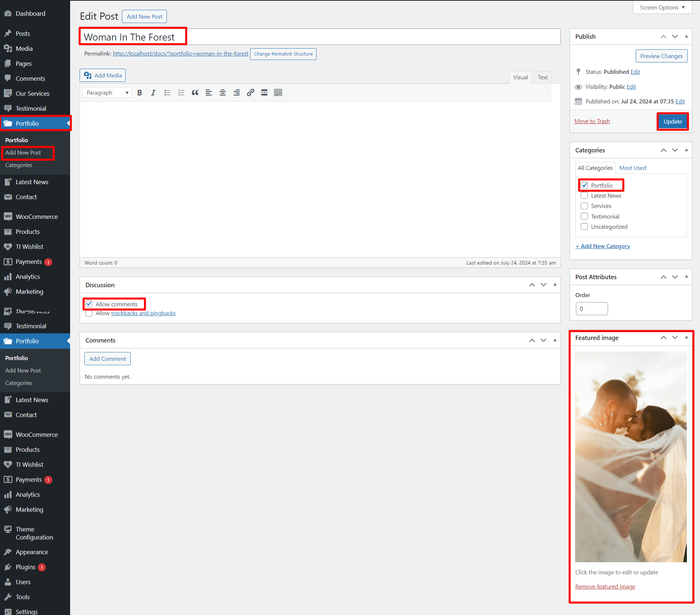
Task: Click the Order number input field
Action: (592, 309)
